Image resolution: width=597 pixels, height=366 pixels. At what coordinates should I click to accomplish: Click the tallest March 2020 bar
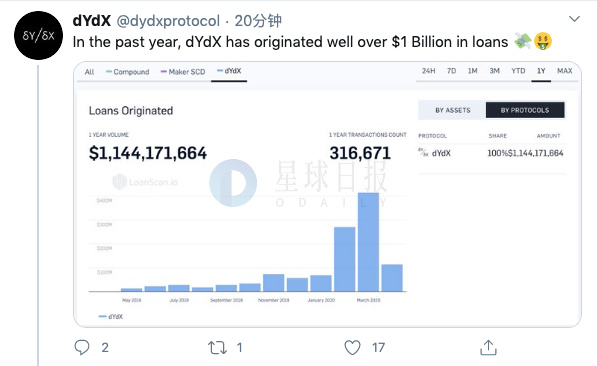[368, 242]
